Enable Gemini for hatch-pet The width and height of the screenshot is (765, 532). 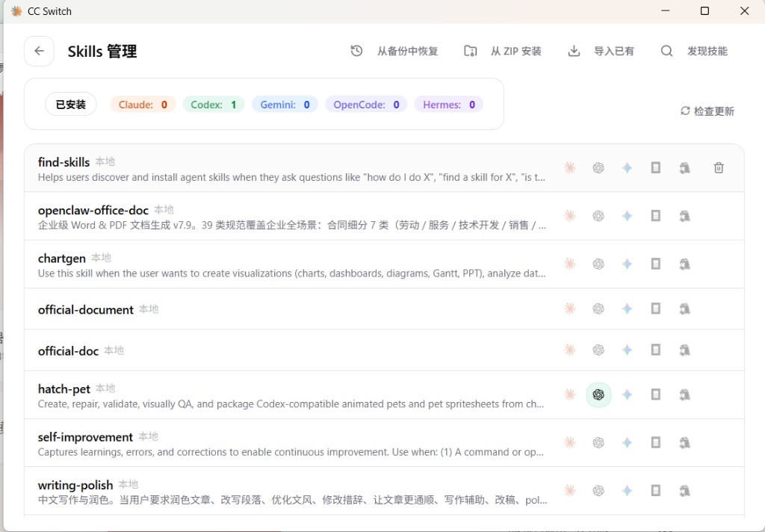pos(628,395)
